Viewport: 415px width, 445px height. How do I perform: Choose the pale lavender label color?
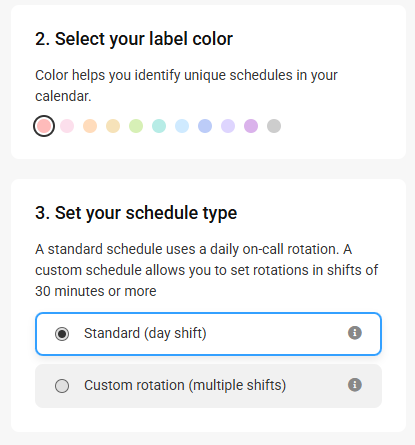228,126
